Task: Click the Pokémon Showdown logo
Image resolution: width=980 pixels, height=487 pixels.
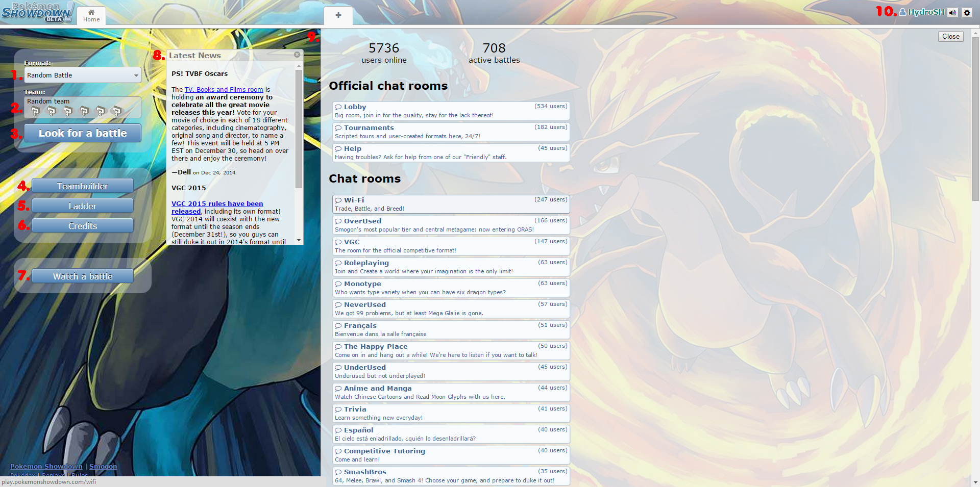Action: click(x=37, y=12)
